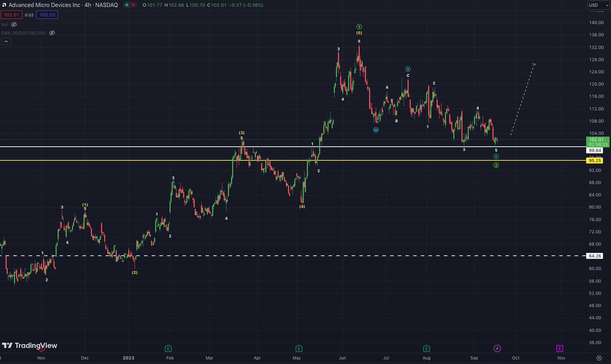Screen dimensions: 611x364
Task: Click the 120.00 price on the price axis
Action: pyautogui.click(x=597, y=84)
